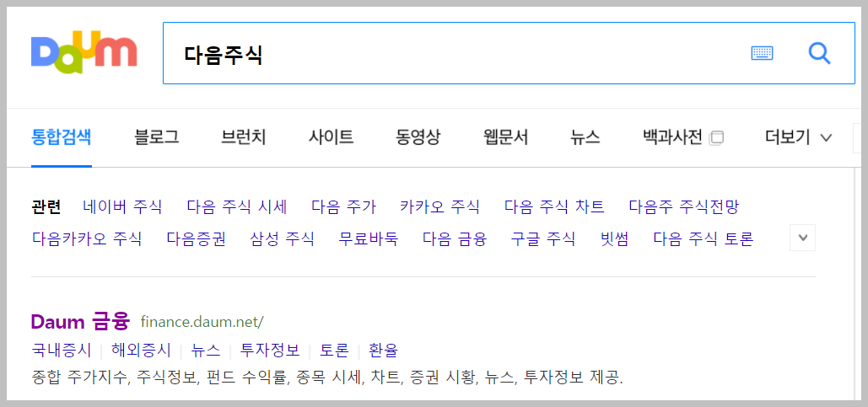This screenshot has height=407, width=868.
Task: Open the 환율 sublink
Action: pos(383,350)
